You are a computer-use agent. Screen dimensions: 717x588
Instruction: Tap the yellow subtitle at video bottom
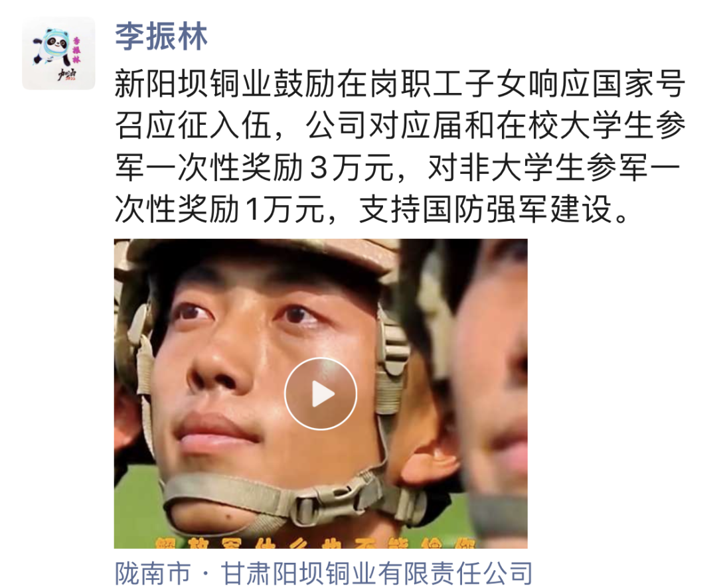(315, 543)
